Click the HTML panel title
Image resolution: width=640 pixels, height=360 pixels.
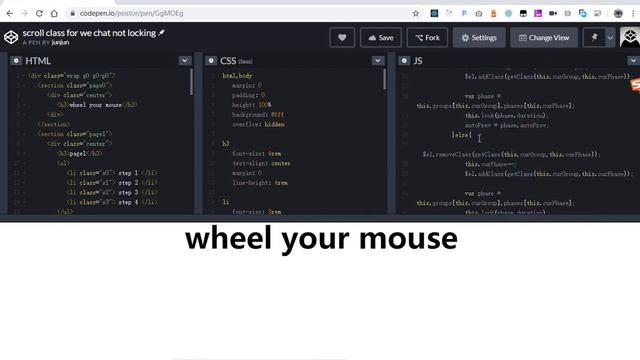38,61
